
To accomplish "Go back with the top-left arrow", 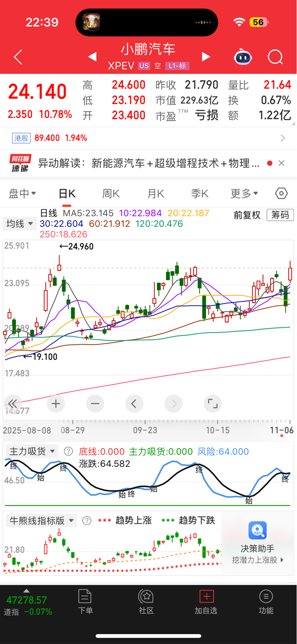I will [18, 57].
